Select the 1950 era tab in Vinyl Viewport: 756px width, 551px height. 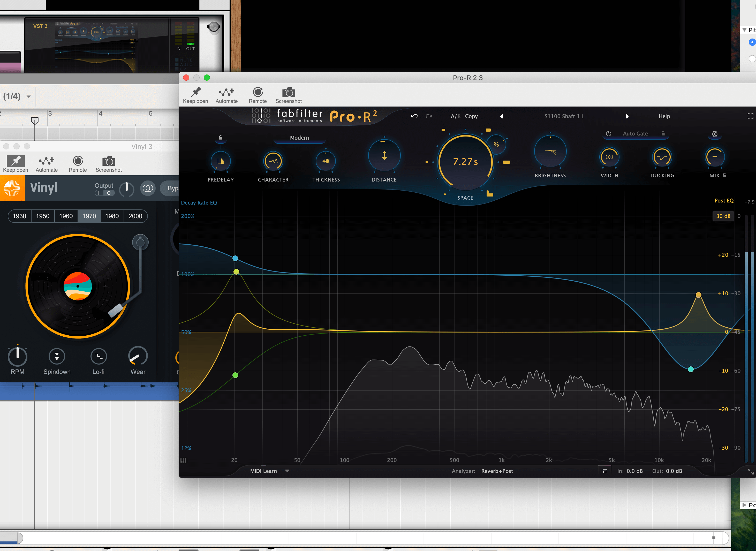point(43,216)
